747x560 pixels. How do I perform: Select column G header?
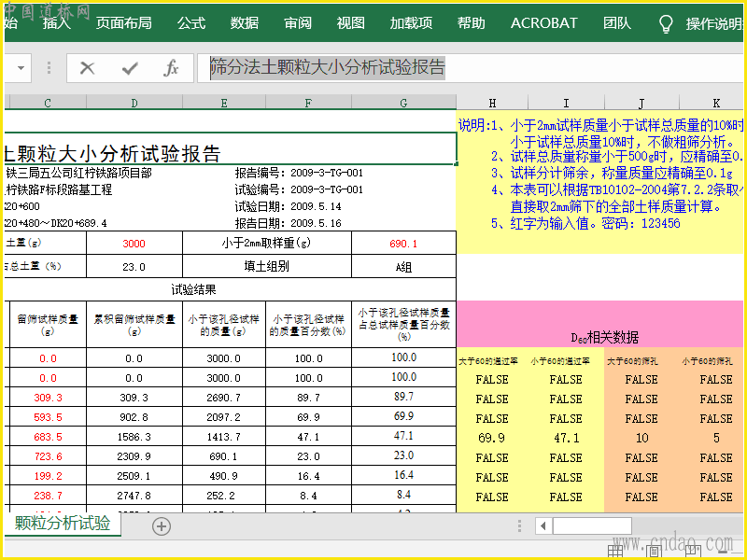(403, 103)
